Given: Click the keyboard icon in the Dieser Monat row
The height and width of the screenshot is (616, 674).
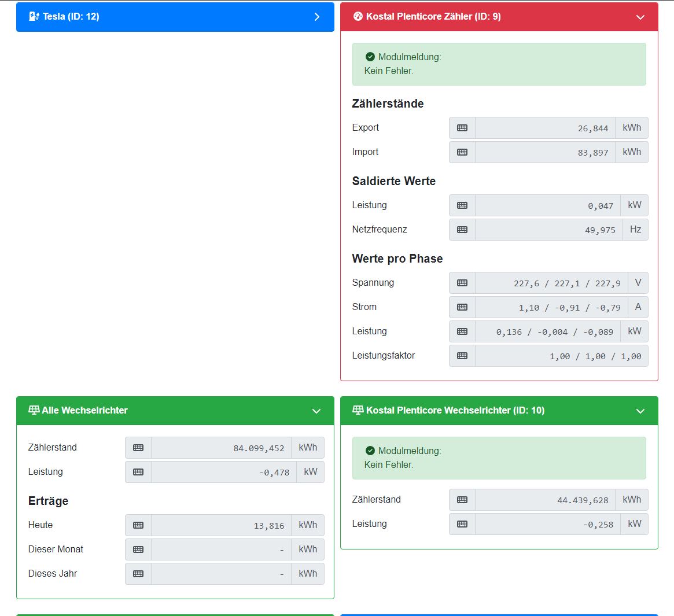Looking at the screenshot, I should coord(138,549).
